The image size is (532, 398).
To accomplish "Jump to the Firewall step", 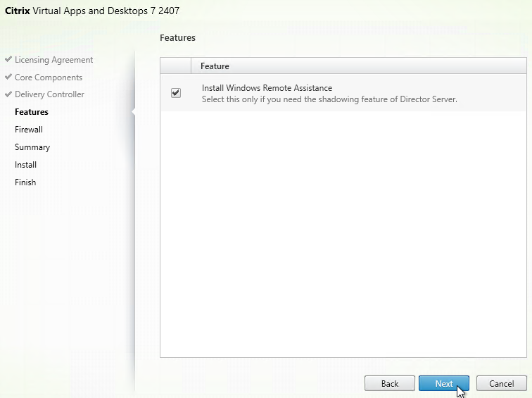I will pyautogui.click(x=29, y=130).
